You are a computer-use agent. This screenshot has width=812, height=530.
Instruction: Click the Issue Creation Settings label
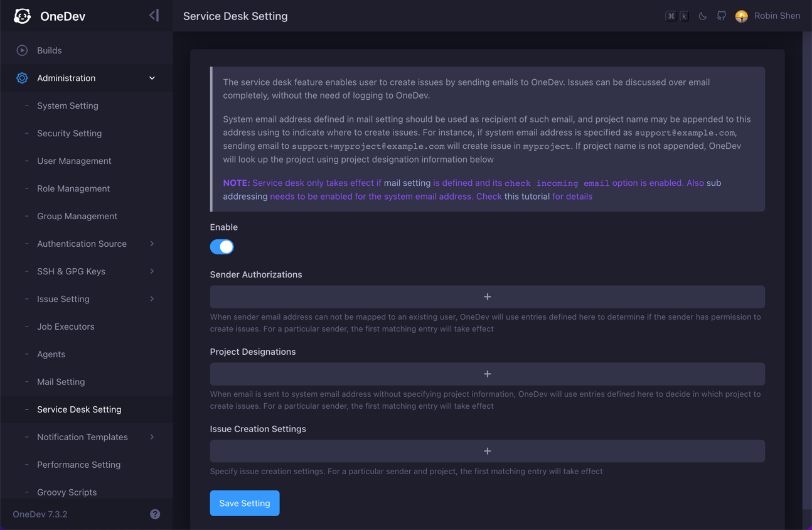point(258,429)
